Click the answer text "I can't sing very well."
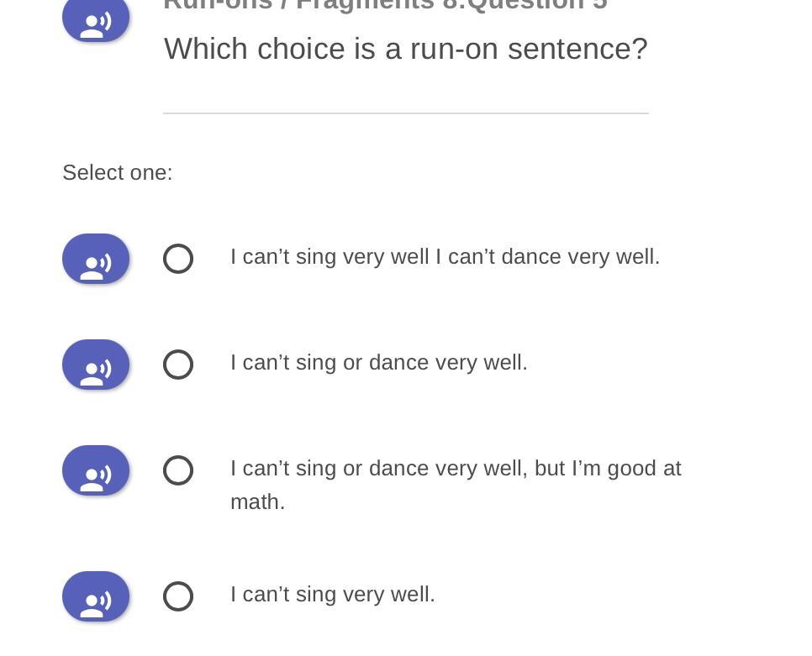The height and width of the screenshot is (656, 812). (x=333, y=595)
